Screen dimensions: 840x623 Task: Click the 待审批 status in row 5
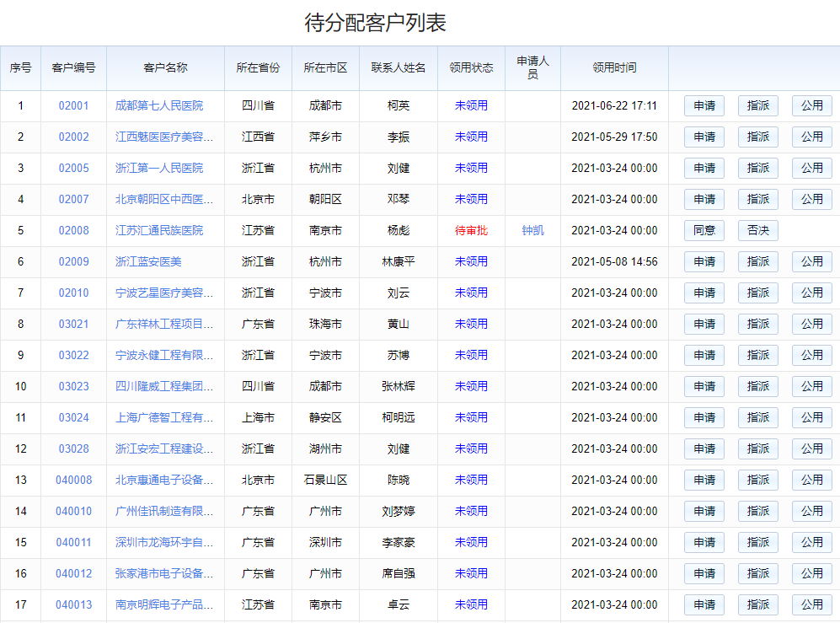tap(471, 231)
